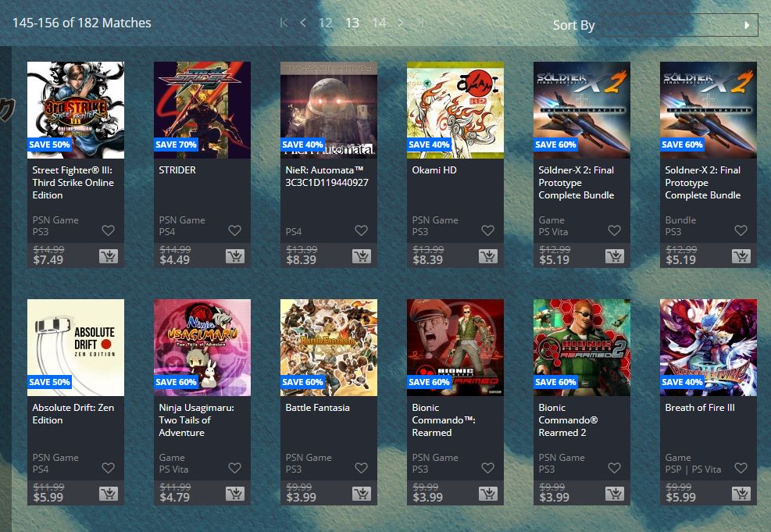
Task: Add Ninja Usagimaru to the cart
Action: [x=235, y=493]
